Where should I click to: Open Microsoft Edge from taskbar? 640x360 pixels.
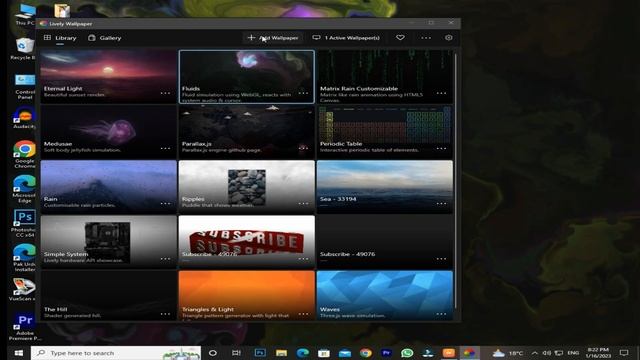302,353
